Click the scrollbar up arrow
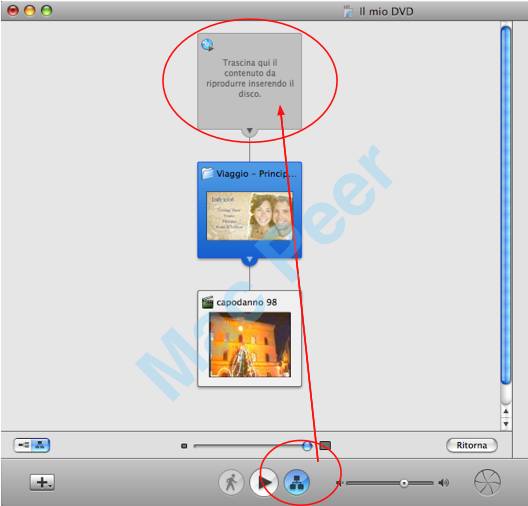The width and height of the screenshot is (528, 506). pos(505,411)
